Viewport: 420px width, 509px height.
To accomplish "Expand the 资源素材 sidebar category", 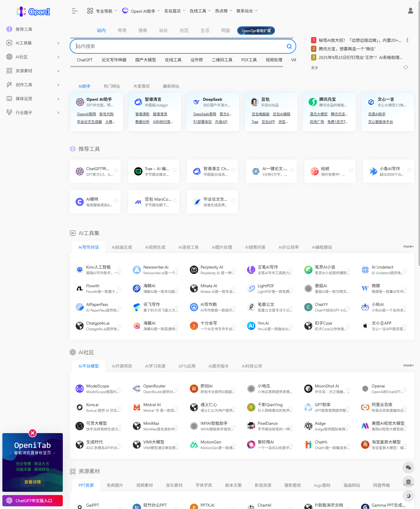I will [33, 71].
